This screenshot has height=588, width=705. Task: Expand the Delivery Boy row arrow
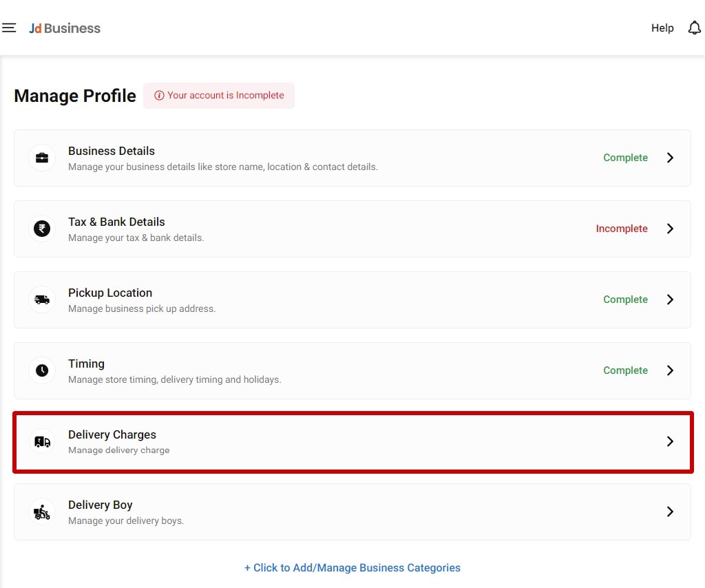(x=670, y=512)
